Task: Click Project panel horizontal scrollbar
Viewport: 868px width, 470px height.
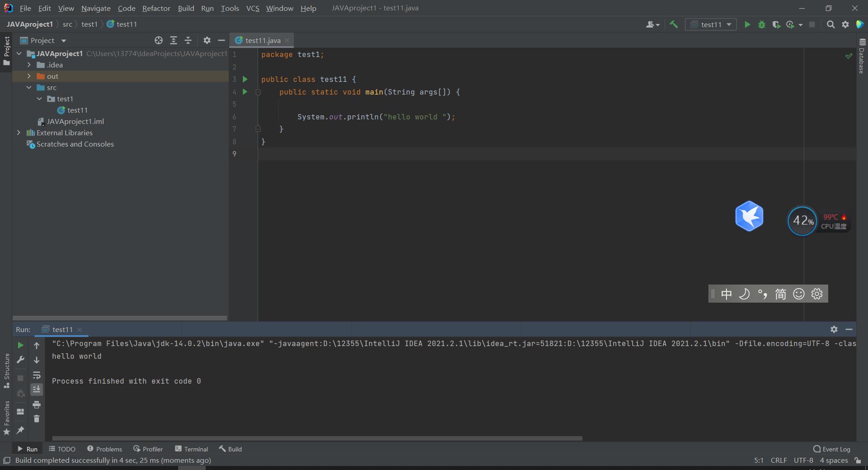Action: click(x=120, y=318)
